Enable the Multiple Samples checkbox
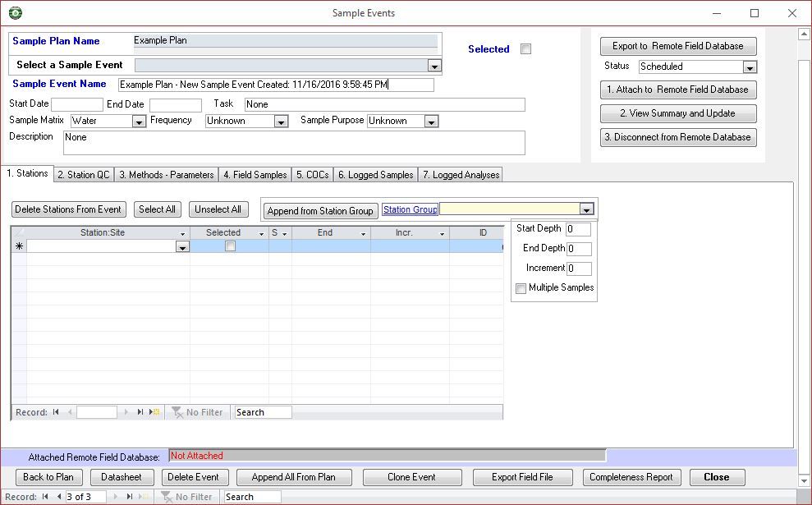 click(x=521, y=288)
